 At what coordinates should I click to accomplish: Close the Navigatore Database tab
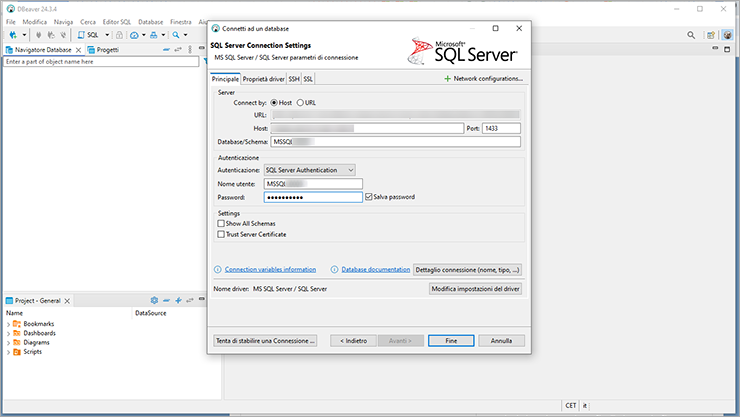point(78,50)
